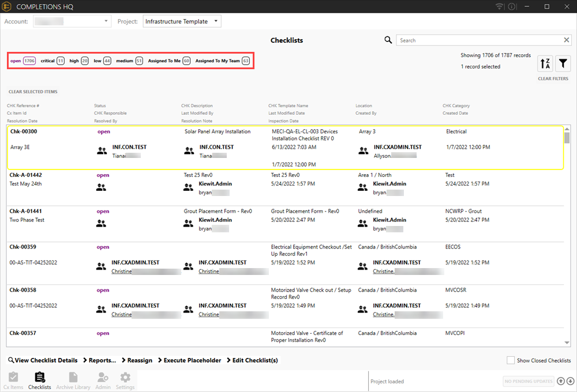Expand the Project Infrastructure Template dropdown
The width and height of the screenshot is (577, 392).
click(x=182, y=21)
